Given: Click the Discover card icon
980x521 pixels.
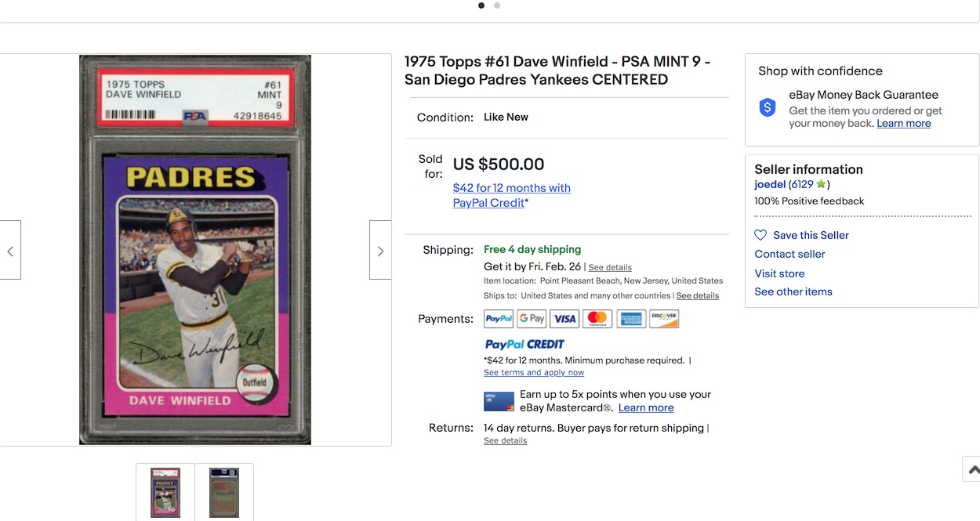Looking at the screenshot, I should (664, 319).
